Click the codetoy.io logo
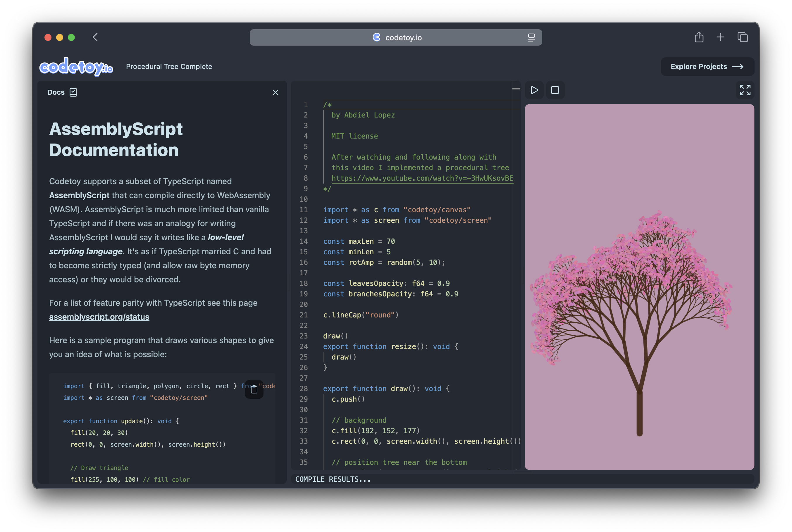Image resolution: width=792 pixels, height=532 pixels. click(76, 67)
